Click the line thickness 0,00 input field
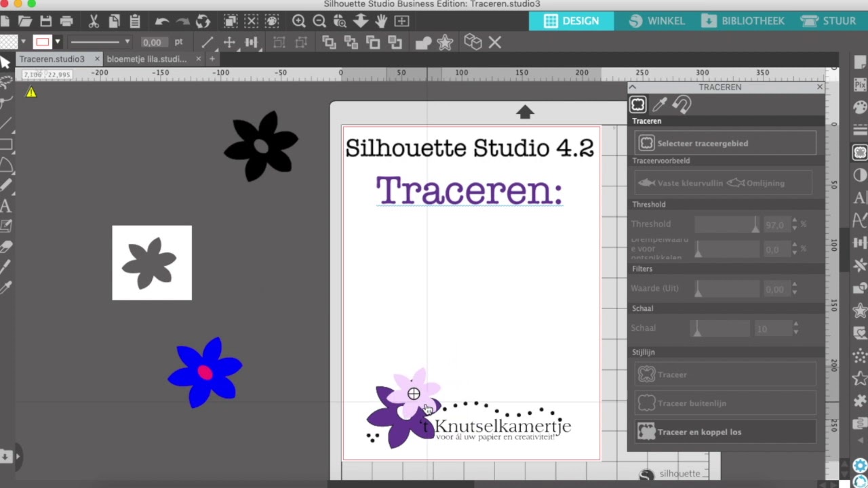Image resolution: width=868 pixels, height=488 pixels. click(155, 42)
